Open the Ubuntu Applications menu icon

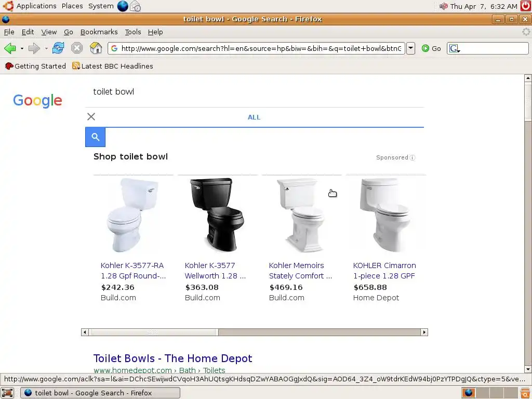8,6
